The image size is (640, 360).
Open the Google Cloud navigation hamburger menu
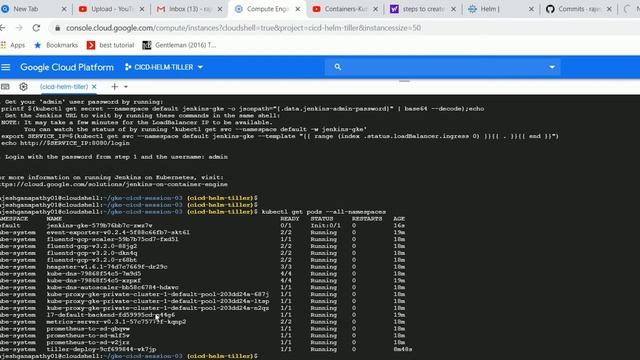6,67
